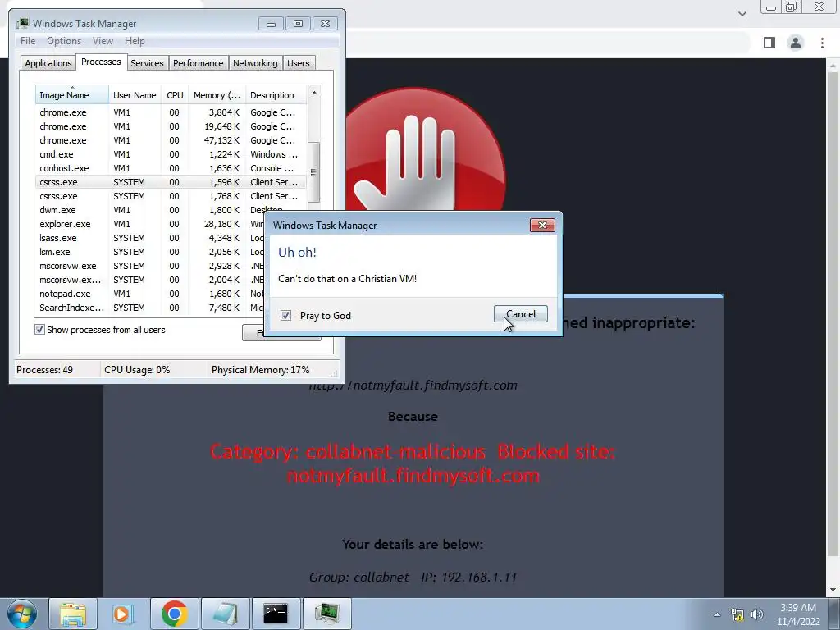The image size is (840, 630).
Task: Switch to Google Chrome in the taskbar
Action: [174, 614]
